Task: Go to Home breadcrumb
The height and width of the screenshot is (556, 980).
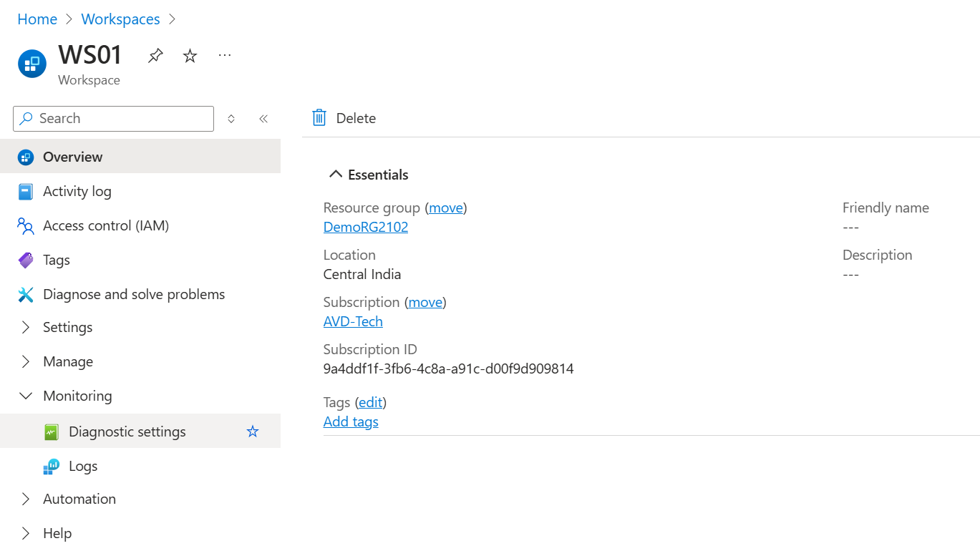Action: point(37,19)
